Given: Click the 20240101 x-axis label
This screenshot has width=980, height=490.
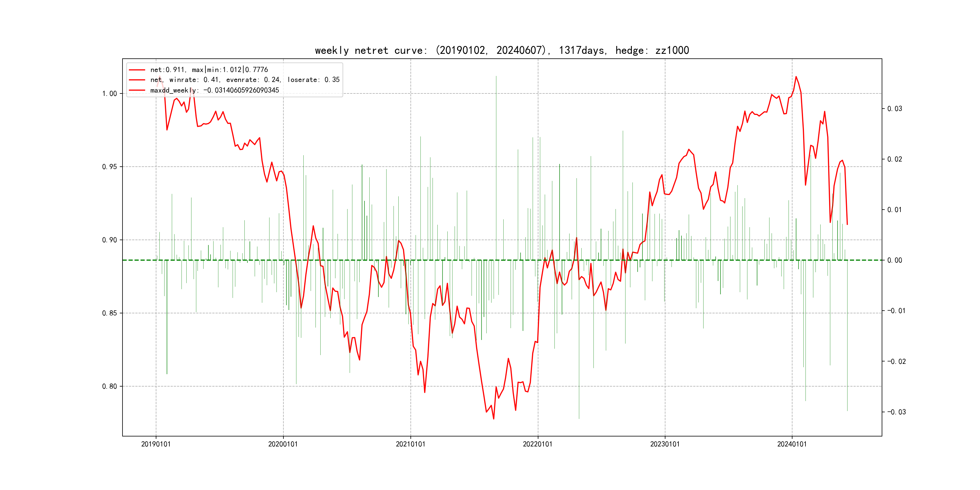Looking at the screenshot, I should click(792, 444).
